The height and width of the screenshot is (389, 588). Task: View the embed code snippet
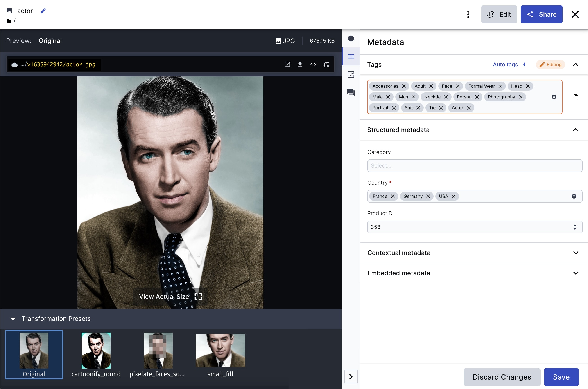313,64
